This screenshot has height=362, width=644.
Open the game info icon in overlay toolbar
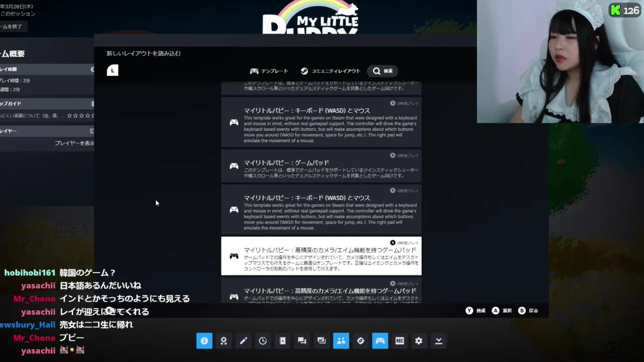(204, 341)
